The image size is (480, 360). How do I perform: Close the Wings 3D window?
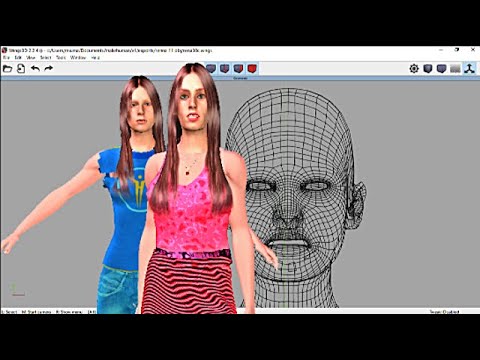pyautogui.click(x=473, y=50)
